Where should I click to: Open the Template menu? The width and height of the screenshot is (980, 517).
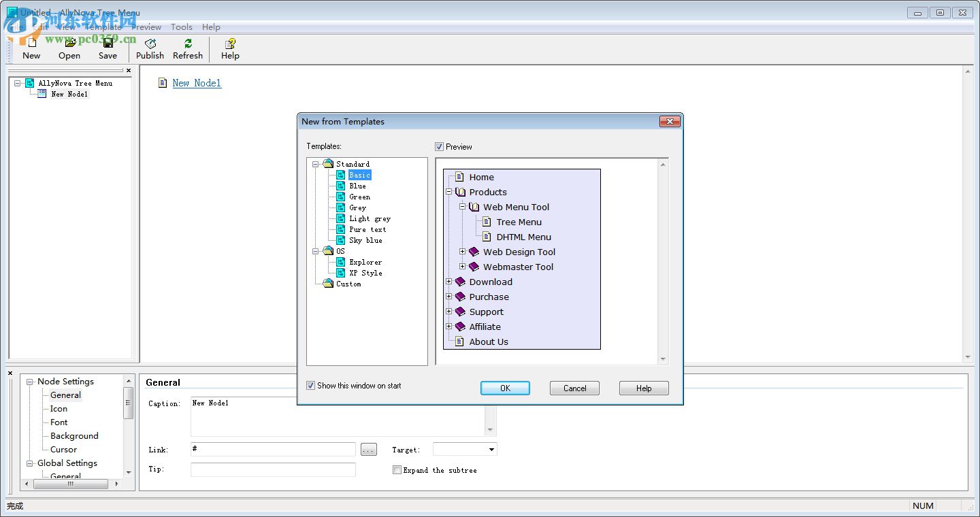[103, 27]
